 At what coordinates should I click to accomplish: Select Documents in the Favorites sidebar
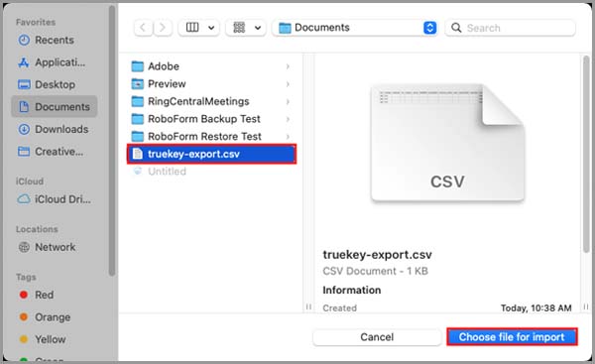(54, 107)
